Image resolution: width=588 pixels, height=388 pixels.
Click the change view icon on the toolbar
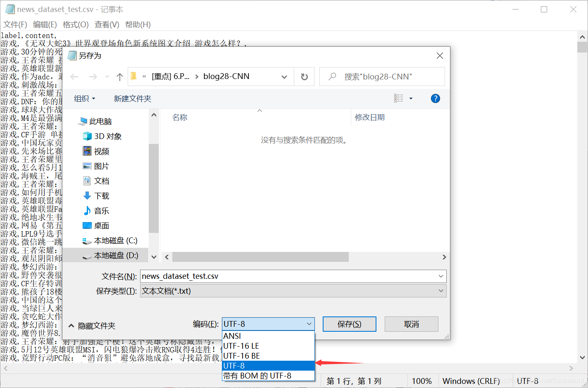pyautogui.click(x=399, y=98)
